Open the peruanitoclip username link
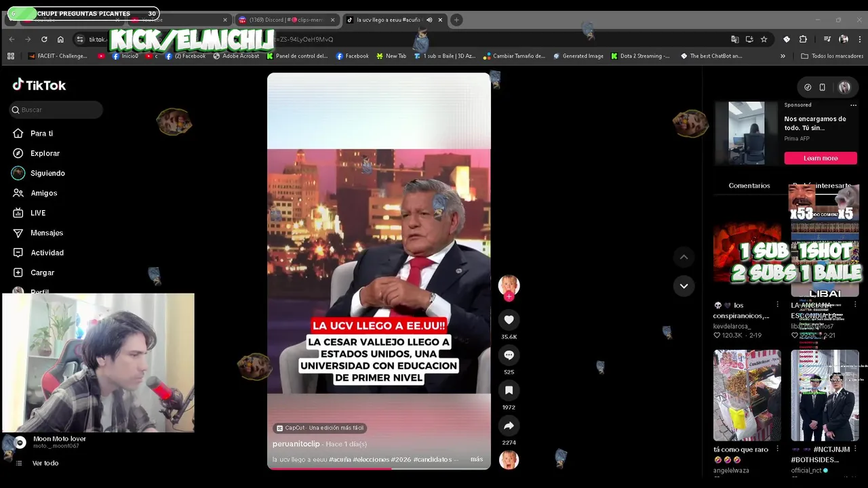This screenshot has width=868, height=488. [x=296, y=444]
